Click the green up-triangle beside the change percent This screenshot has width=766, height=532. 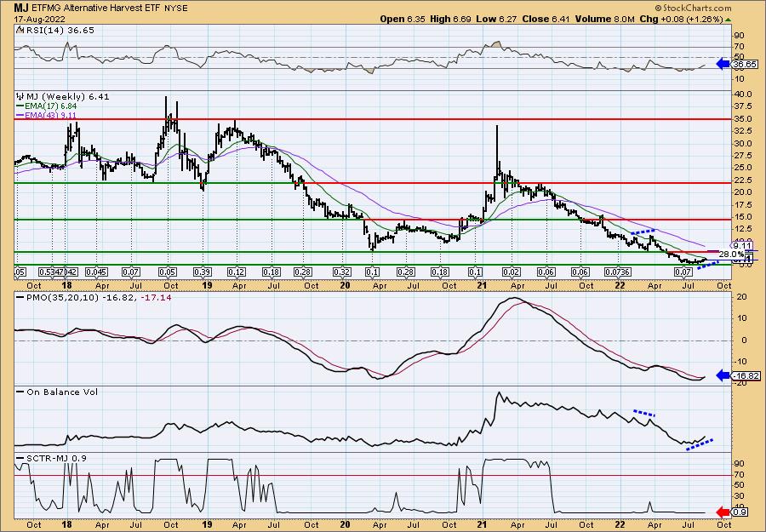(x=729, y=20)
